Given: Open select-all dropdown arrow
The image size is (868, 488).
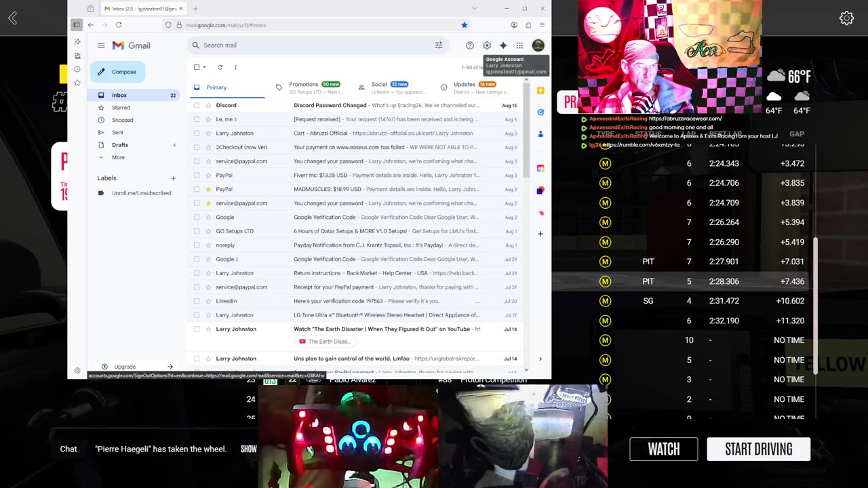Looking at the screenshot, I should click(205, 67).
